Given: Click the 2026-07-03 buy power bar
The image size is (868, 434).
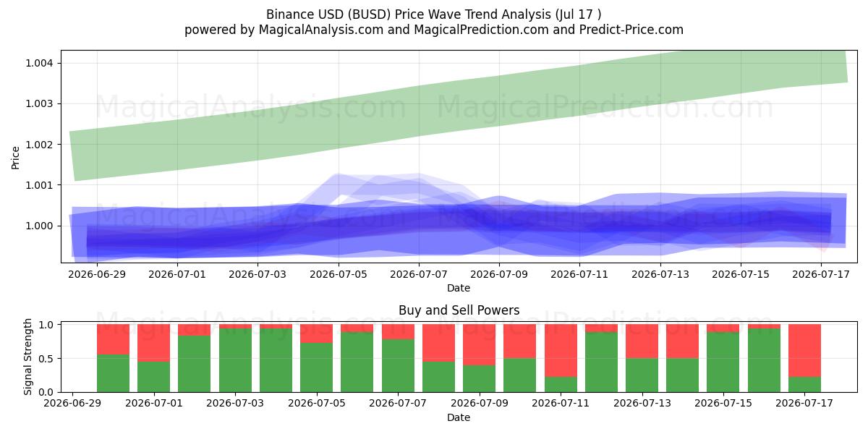Looking at the screenshot, I should [235, 360].
